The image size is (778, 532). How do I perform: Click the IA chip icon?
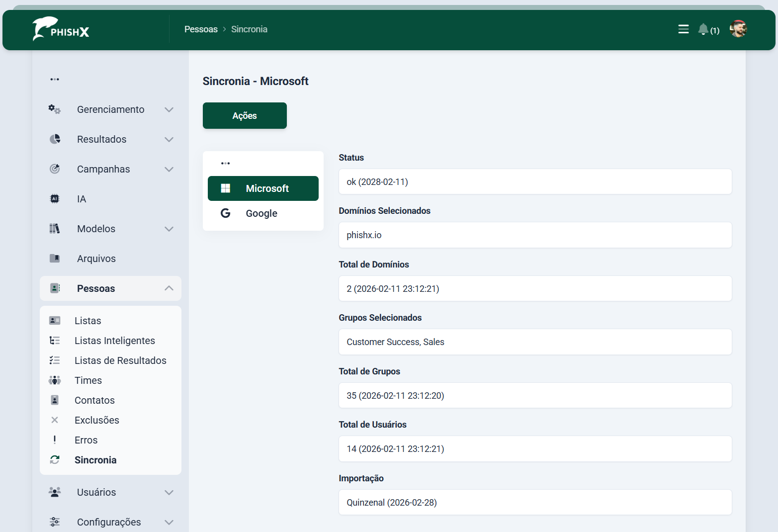pos(55,199)
